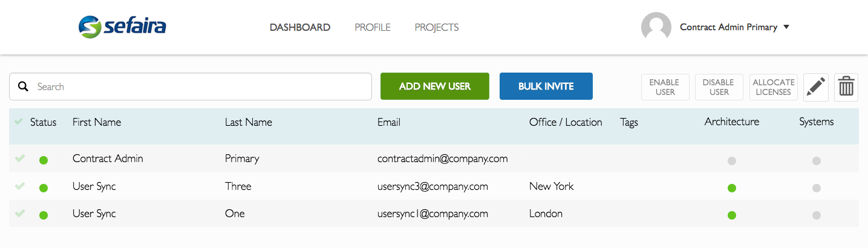
Task: Sort by the Status column header
Action: click(x=44, y=122)
